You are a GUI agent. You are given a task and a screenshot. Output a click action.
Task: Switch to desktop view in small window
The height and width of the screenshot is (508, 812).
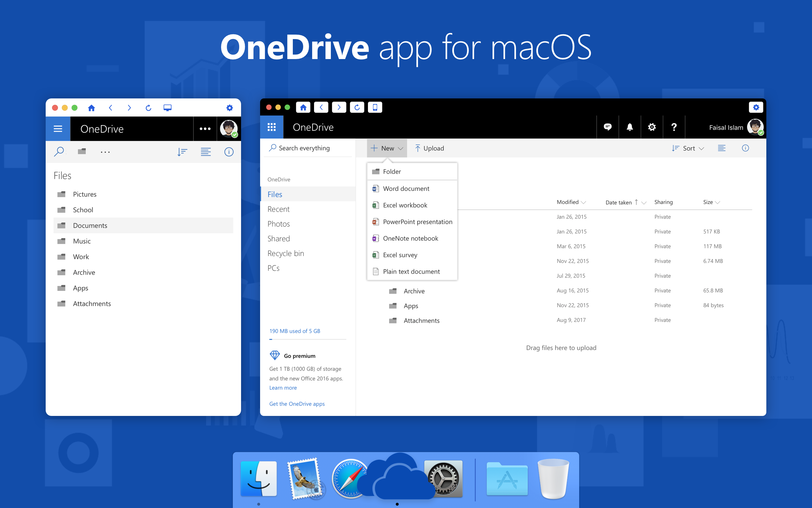[x=167, y=108]
